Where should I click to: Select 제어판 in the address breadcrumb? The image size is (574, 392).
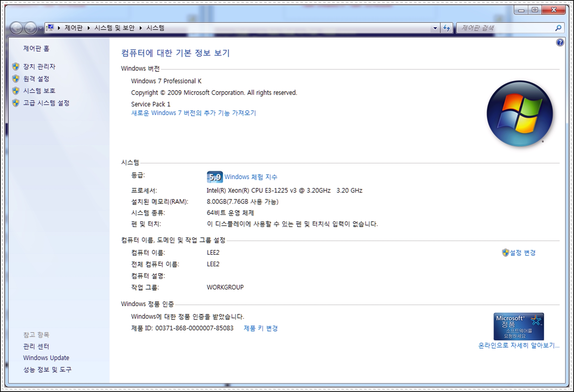coord(74,28)
